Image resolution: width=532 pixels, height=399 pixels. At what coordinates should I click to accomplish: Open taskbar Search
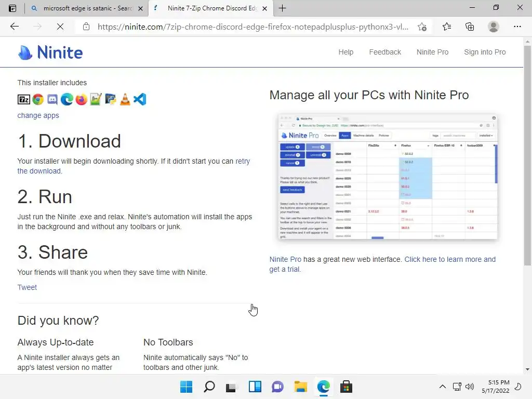(x=209, y=387)
